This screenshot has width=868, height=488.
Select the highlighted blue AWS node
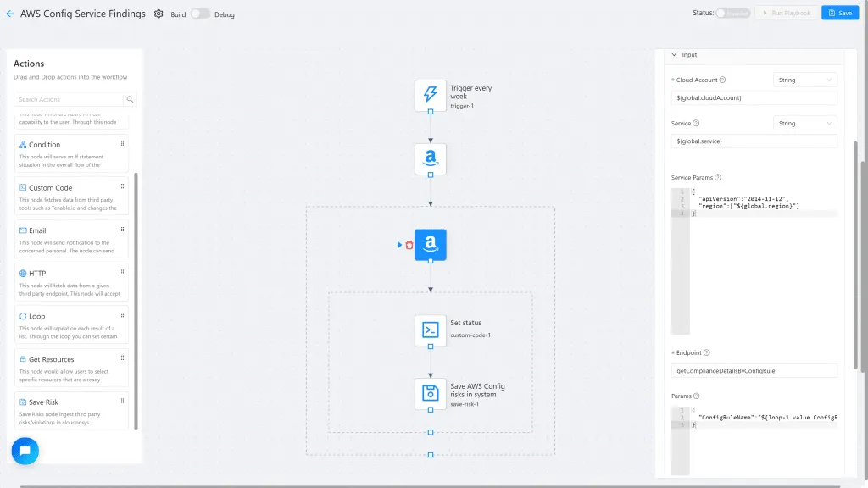430,245
